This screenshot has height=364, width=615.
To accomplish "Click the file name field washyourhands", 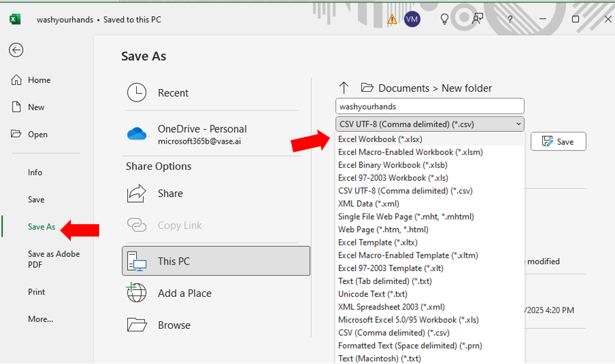I will (430, 106).
